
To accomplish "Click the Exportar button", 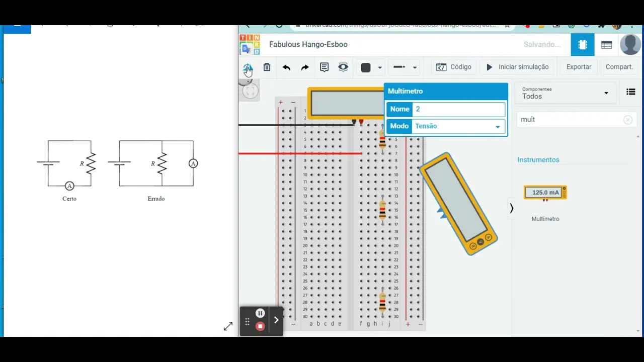I will (x=579, y=67).
